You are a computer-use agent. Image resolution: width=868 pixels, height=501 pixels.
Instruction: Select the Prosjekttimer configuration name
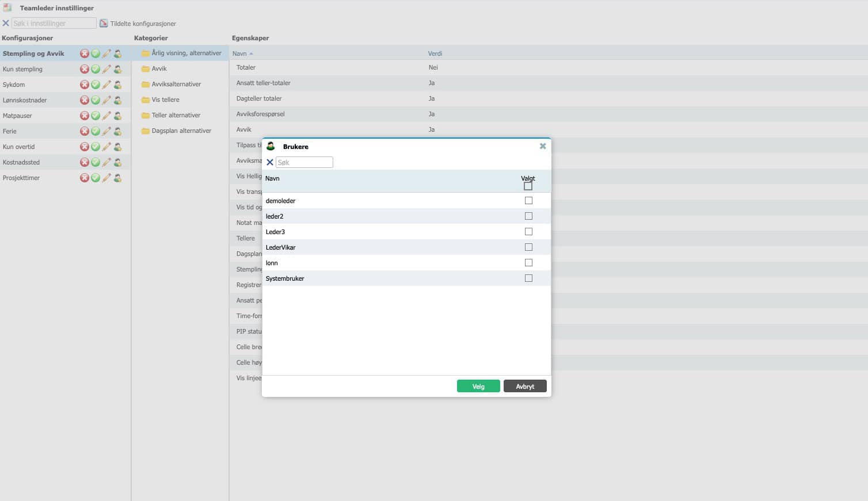21,178
